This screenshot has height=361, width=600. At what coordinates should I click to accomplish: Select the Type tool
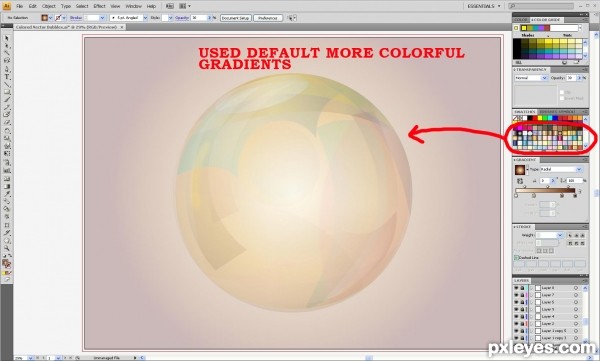click(7, 77)
